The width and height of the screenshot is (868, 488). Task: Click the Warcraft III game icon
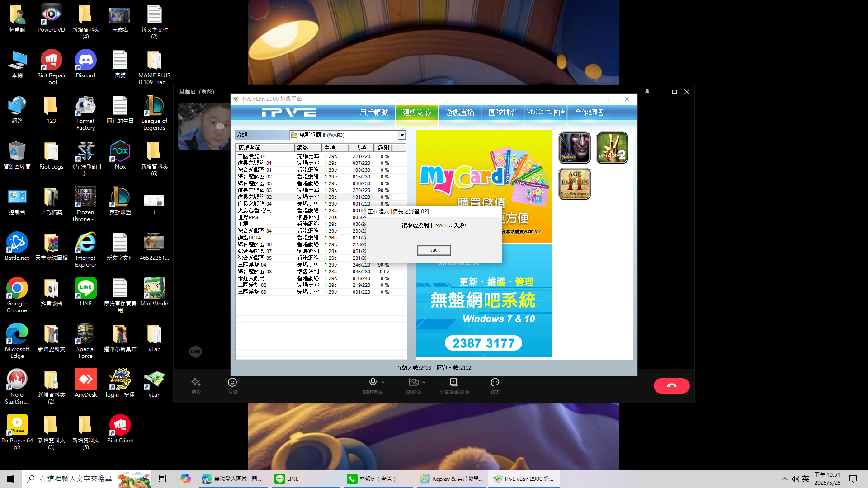coord(575,148)
